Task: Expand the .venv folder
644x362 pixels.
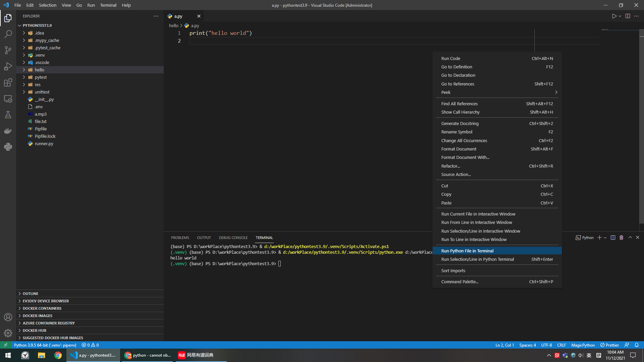Action: [24, 55]
